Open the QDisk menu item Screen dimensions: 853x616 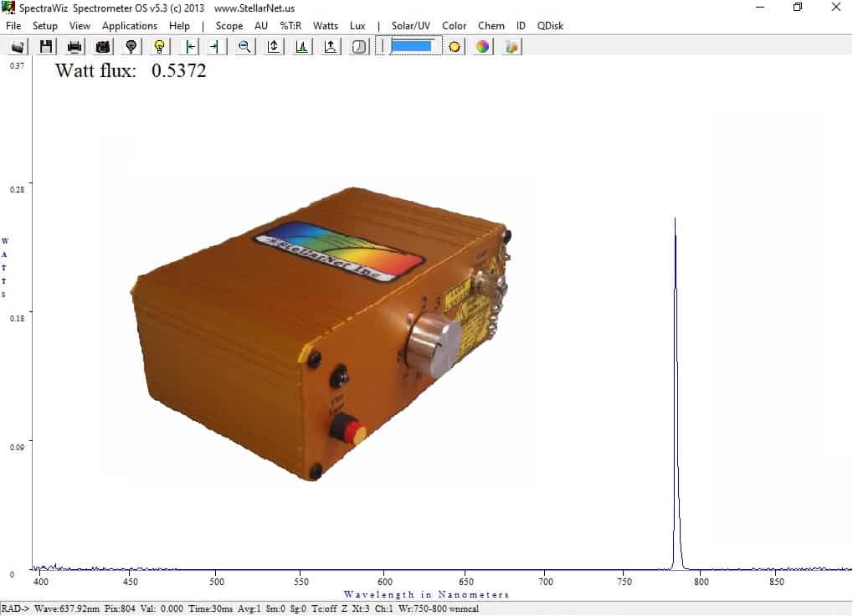pyautogui.click(x=550, y=26)
